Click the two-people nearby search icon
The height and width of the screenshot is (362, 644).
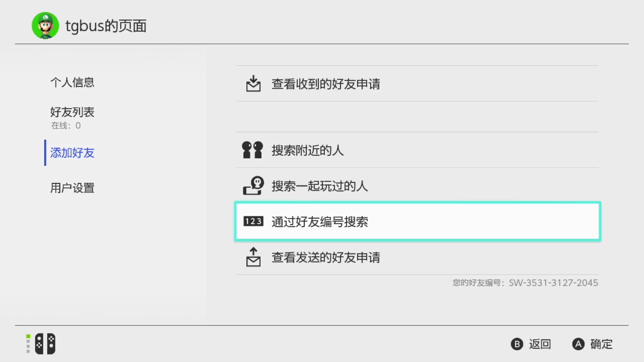point(253,150)
